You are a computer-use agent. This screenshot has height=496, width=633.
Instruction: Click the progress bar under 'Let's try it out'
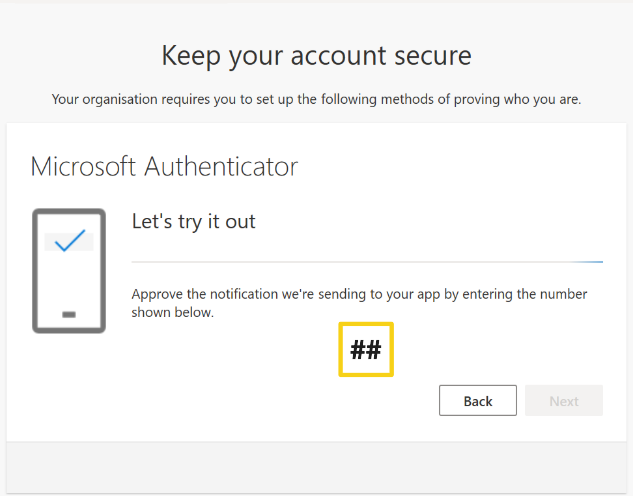[367, 262]
